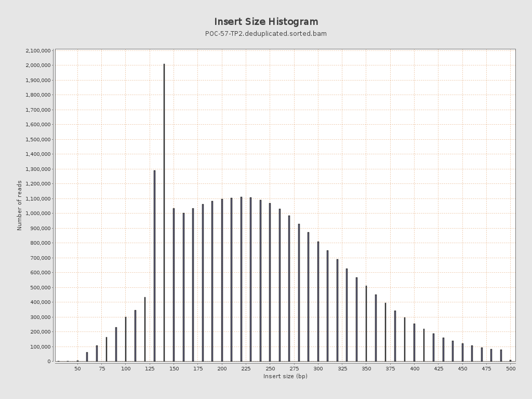532x399 pixels.
Task: Click the x-axis tick label 425
Action: tap(438, 368)
